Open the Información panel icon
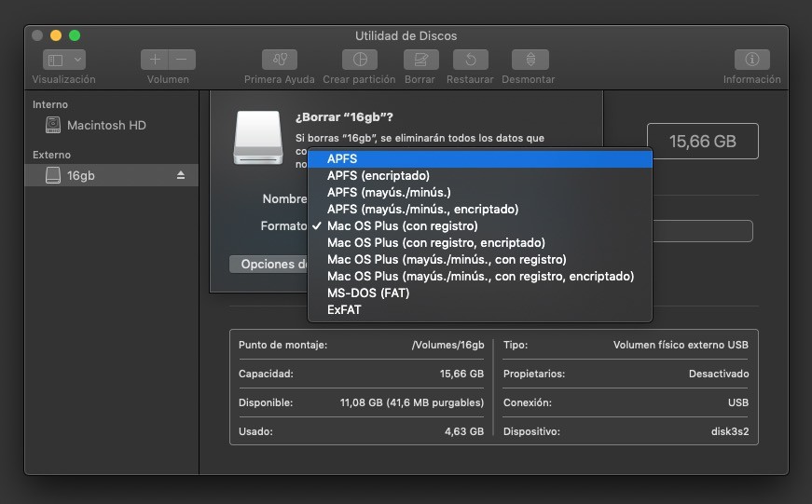The height and width of the screenshot is (504, 812). click(x=751, y=60)
